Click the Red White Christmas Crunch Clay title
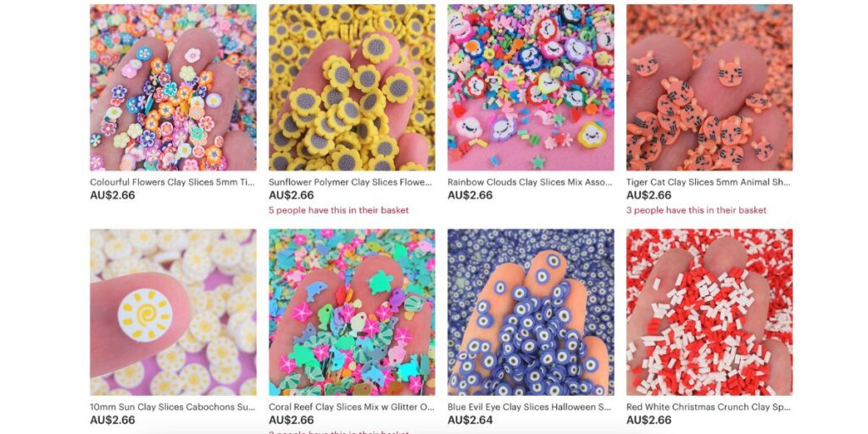 pos(709,407)
